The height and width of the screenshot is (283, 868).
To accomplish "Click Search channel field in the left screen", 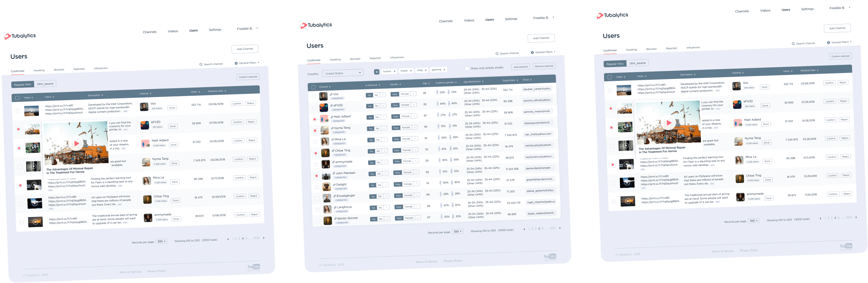I will [211, 64].
